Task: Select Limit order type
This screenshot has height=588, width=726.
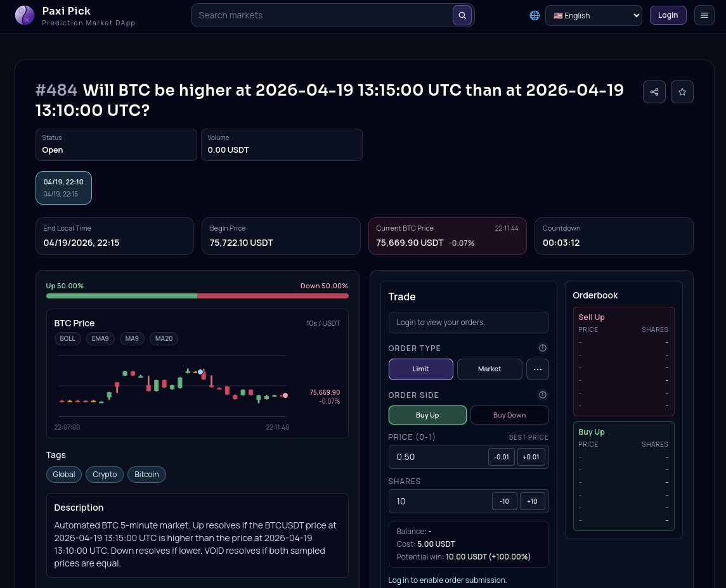Action: tap(420, 369)
